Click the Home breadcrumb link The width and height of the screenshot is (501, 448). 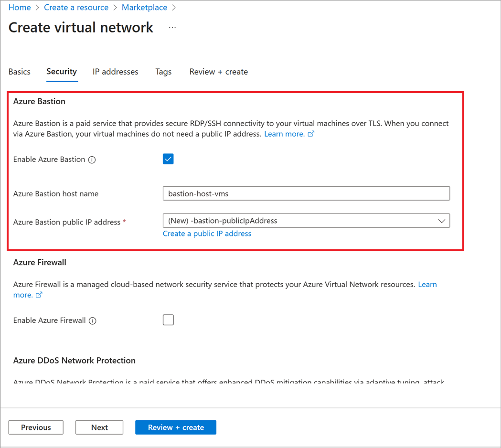(20, 7)
